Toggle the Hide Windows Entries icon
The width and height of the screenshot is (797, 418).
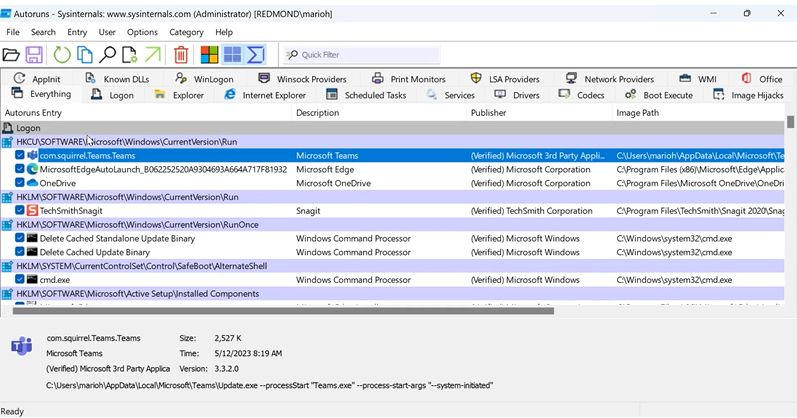[232, 54]
